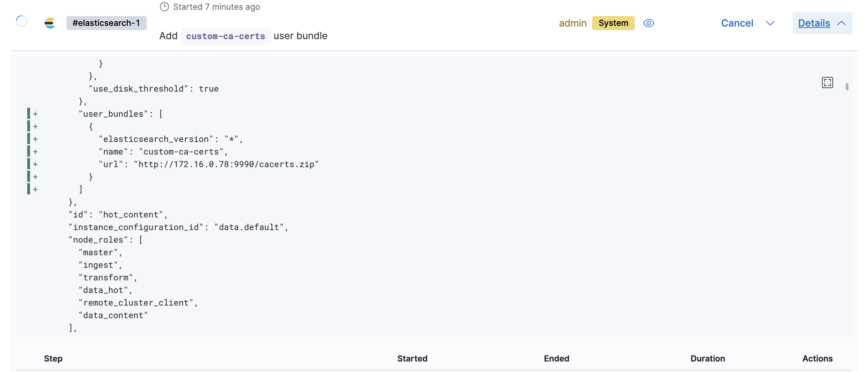This screenshot has height=372, width=868.
Task: Click the plus marker beside elasticsearch_version line
Action: [x=35, y=139]
